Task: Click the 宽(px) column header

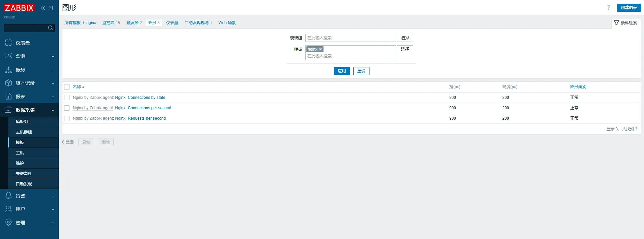Action: (455, 87)
